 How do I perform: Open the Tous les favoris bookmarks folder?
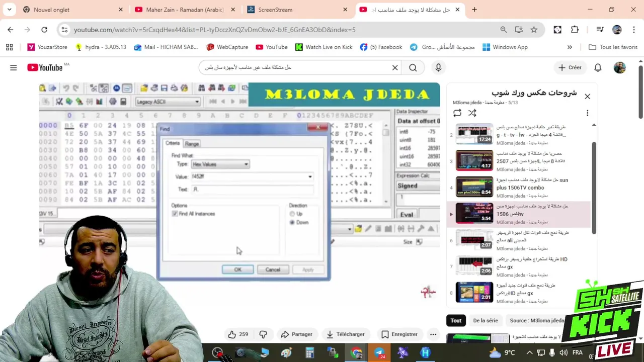pos(613,47)
